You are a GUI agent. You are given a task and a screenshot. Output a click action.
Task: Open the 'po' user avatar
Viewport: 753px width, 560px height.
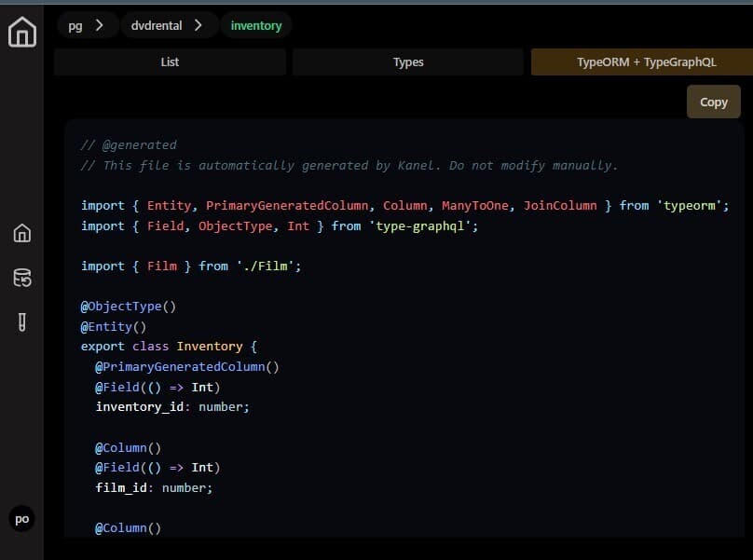click(21, 519)
